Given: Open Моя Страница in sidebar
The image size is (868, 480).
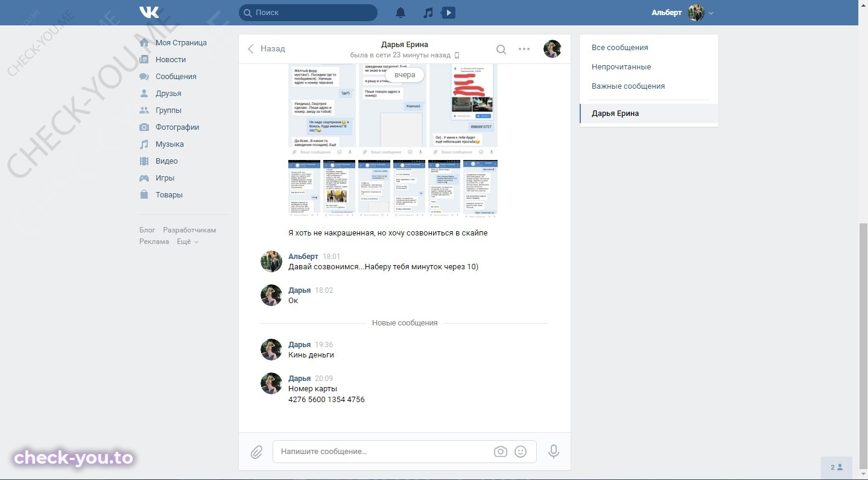Looking at the screenshot, I should coord(181,43).
